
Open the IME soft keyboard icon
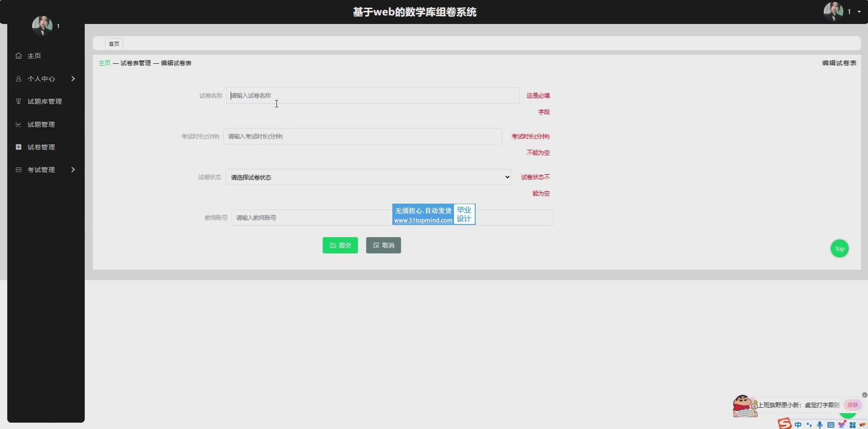click(831, 424)
